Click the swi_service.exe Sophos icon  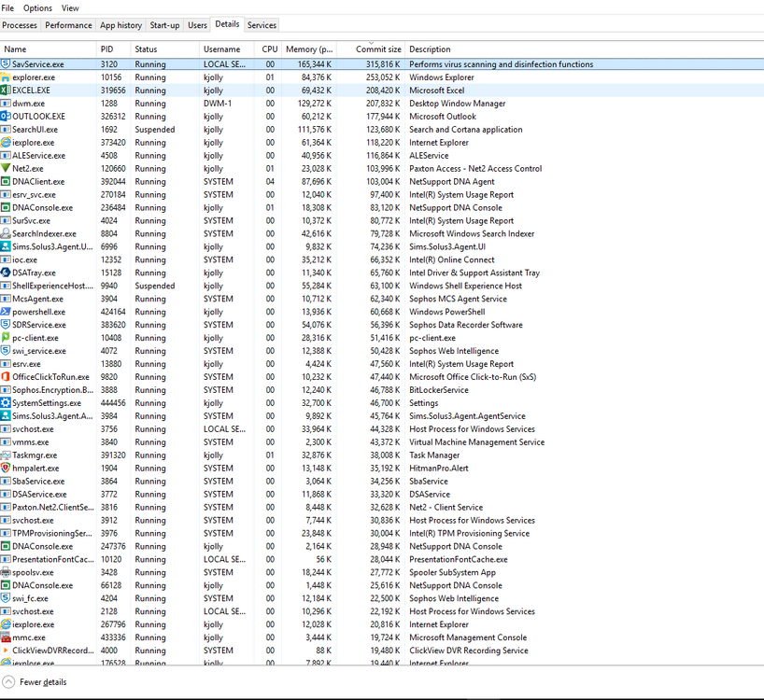click(6, 351)
